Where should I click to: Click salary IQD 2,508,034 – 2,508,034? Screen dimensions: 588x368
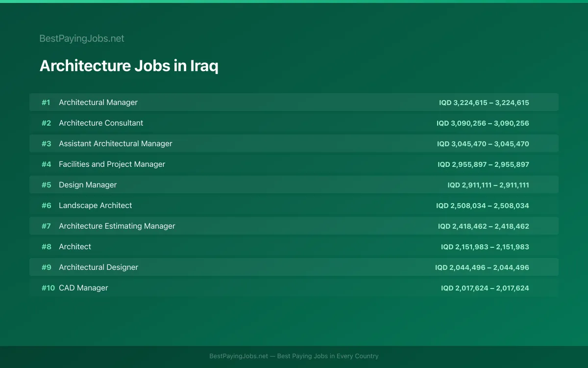coord(483,206)
